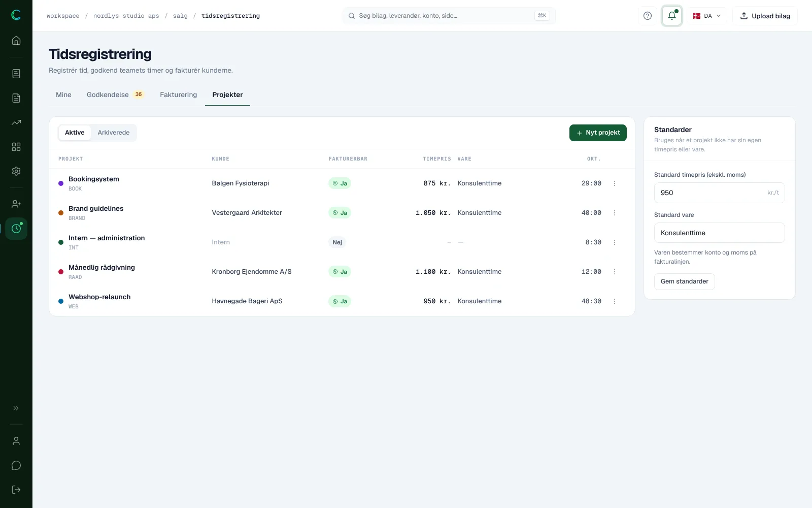The image size is (812, 508).
Task: Open the second document icon in sidebar
Action: click(16, 98)
